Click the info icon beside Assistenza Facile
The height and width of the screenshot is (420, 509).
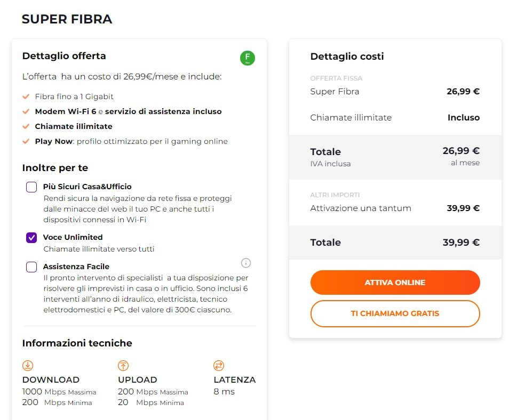[246, 263]
